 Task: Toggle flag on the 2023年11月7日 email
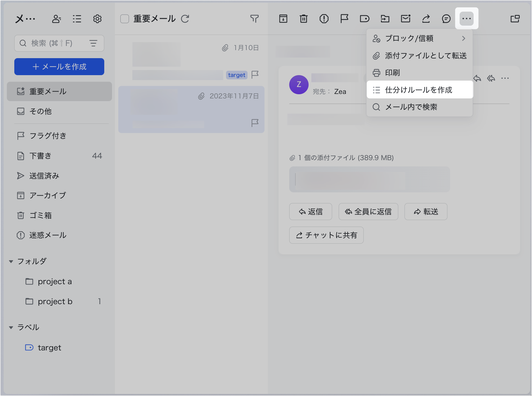(255, 123)
